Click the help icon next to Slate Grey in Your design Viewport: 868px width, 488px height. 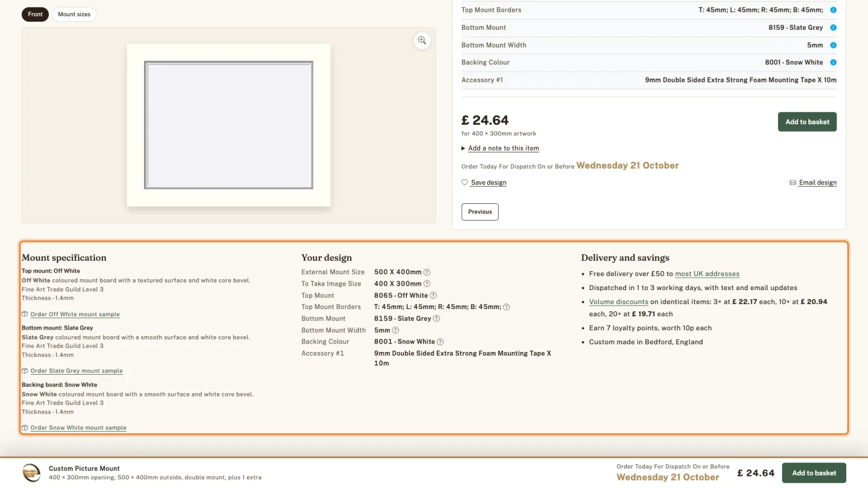[437, 319]
